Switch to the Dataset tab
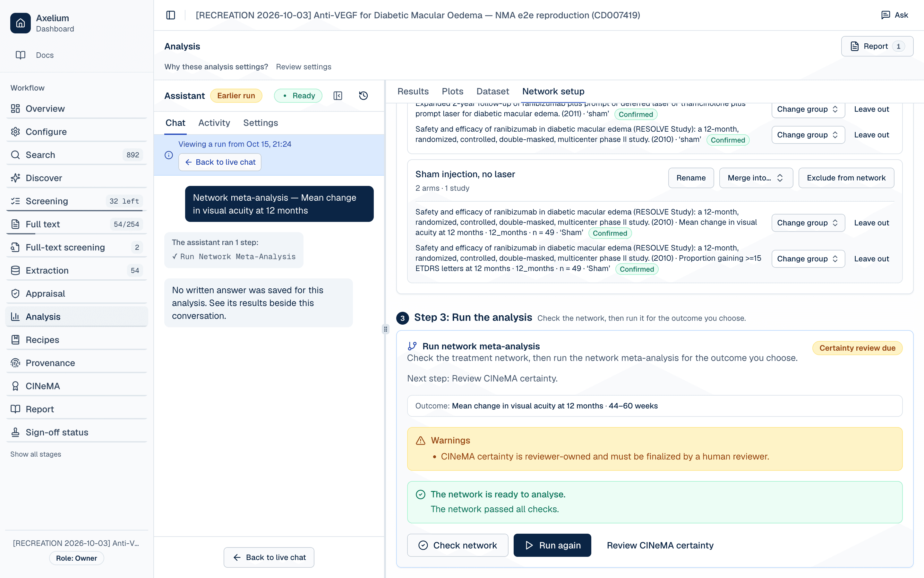This screenshot has width=924, height=578. click(x=492, y=92)
